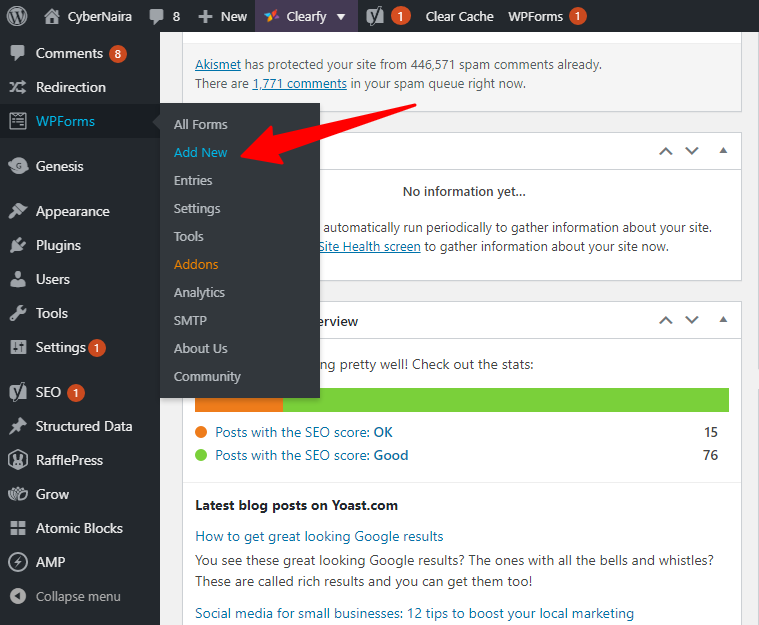The image size is (759, 625).
Task: Click the Yoast notification badge in admin bar
Action: click(400, 16)
